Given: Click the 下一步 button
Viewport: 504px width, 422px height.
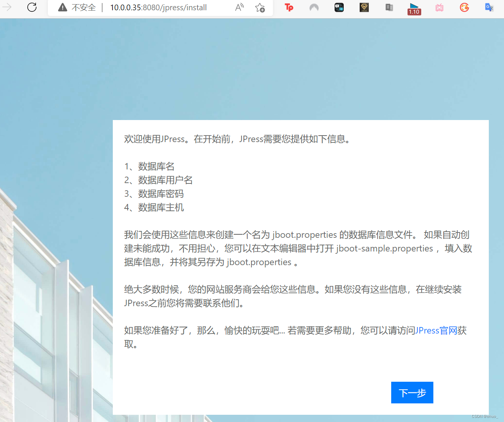Looking at the screenshot, I should [x=412, y=392].
